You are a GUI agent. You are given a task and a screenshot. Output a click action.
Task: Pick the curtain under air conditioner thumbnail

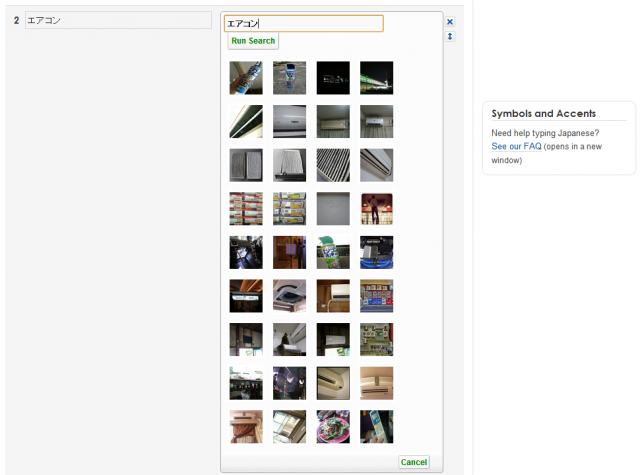(x=246, y=427)
